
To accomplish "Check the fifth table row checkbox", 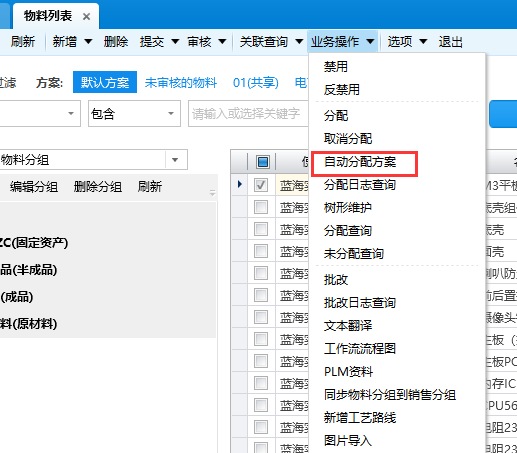I will click(x=261, y=273).
